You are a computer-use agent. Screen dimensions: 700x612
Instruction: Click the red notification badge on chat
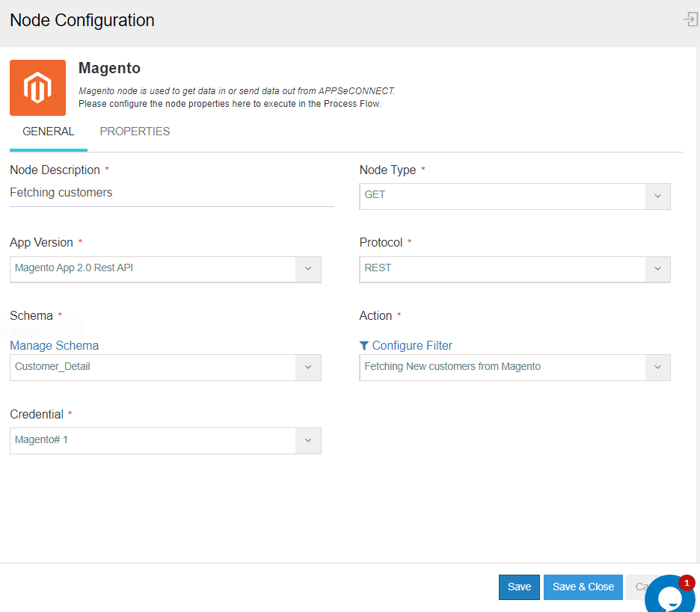click(687, 583)
